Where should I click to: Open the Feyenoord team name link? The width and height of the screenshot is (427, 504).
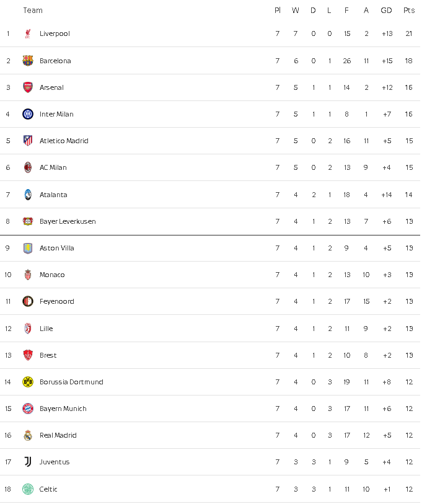[x=56, y=301]
